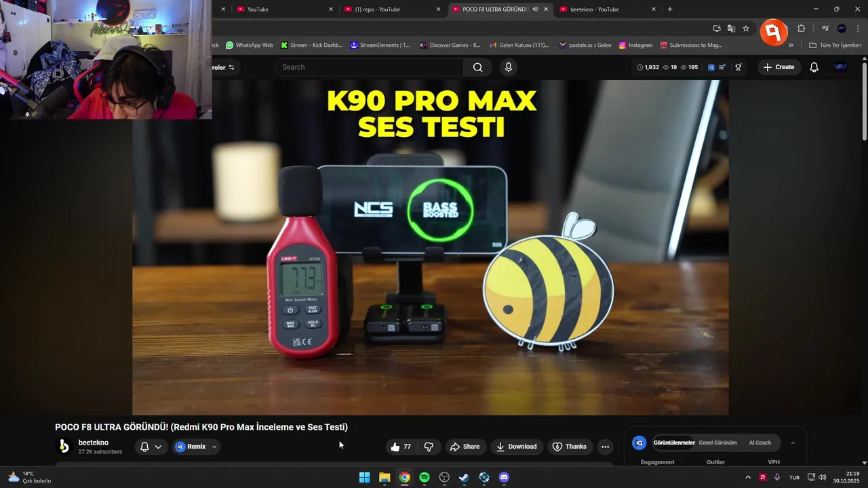Open the Discover Games bookmark
The image size is (868, 488).
click(x=450, y=45)
